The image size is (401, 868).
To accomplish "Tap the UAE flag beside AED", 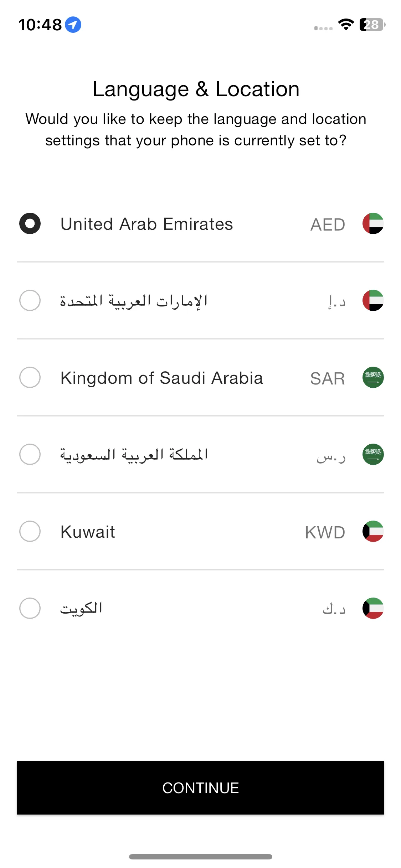I will (373, 223).
